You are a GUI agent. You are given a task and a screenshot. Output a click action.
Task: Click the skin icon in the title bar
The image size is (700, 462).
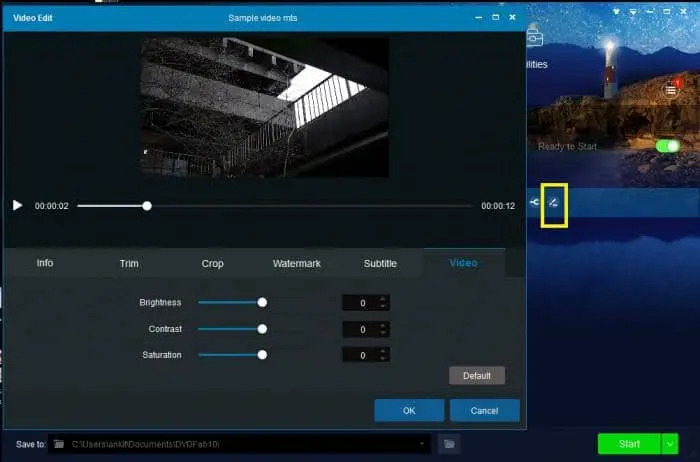click(617, 12)
